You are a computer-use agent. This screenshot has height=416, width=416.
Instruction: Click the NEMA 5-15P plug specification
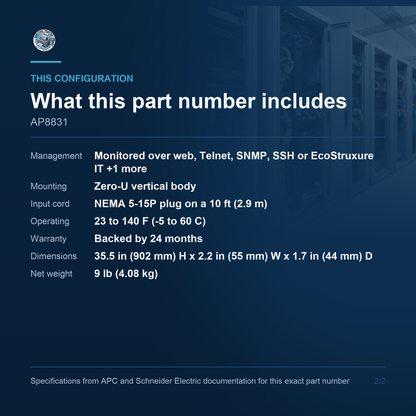point(181,204)
